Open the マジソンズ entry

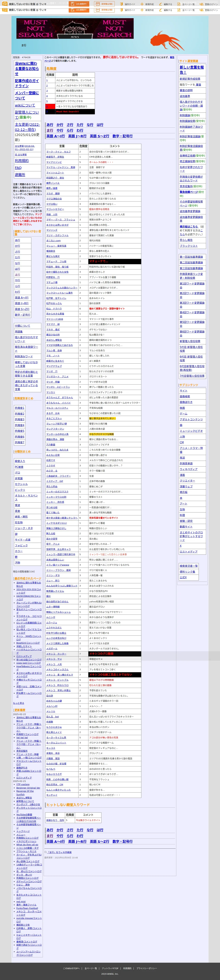click(x=52, y=230)
